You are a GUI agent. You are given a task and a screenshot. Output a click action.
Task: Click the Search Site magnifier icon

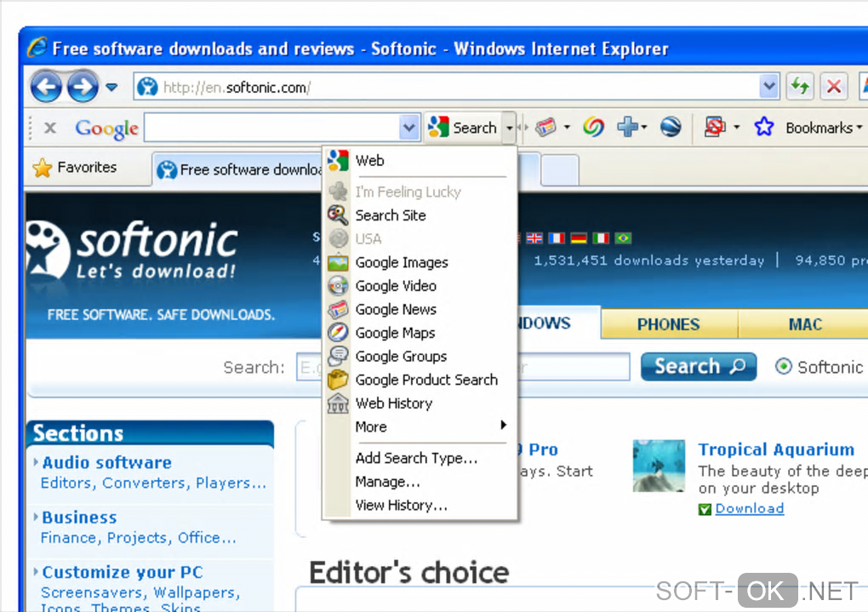pyautogui.click(x=338, y=214)
